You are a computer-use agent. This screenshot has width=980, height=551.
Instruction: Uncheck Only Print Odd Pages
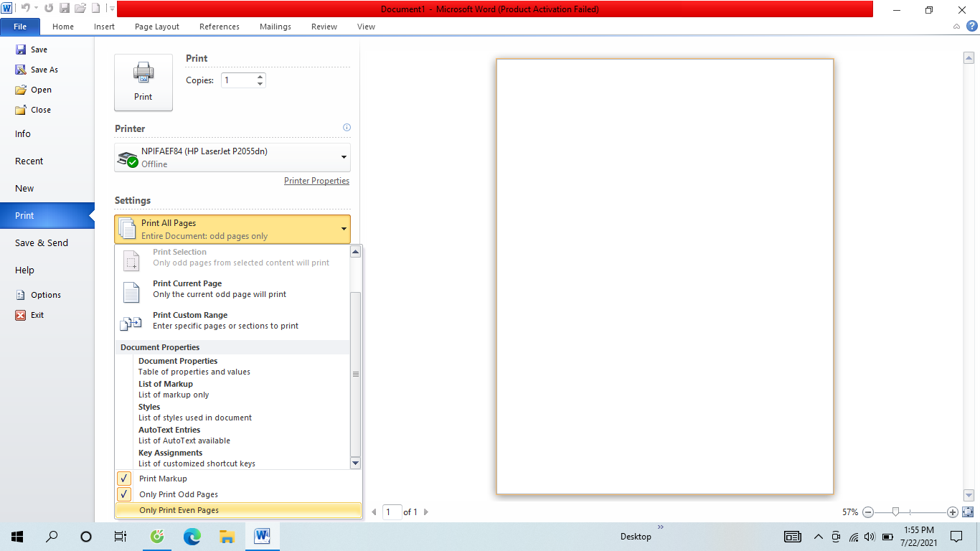point(238,494)
